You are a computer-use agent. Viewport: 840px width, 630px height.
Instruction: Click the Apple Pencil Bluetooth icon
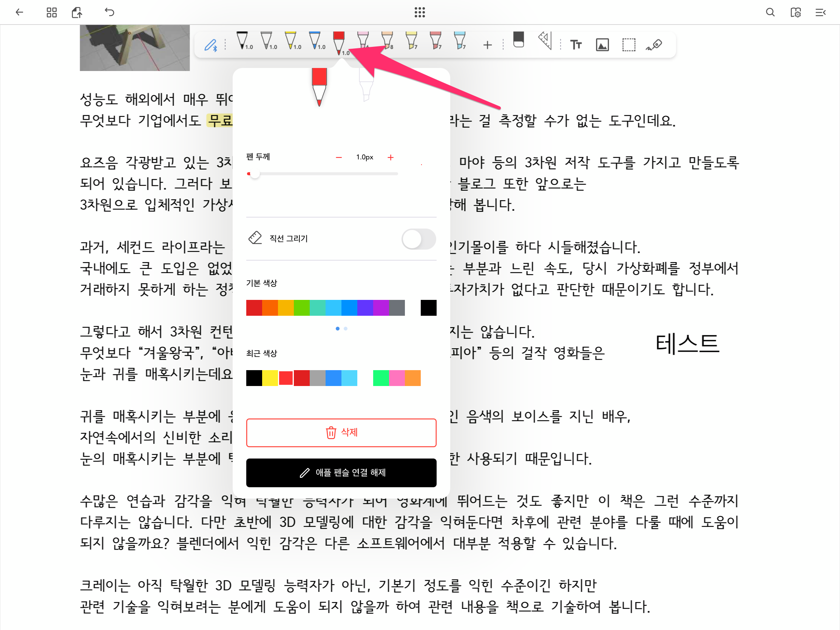click(x=211, y=45)
